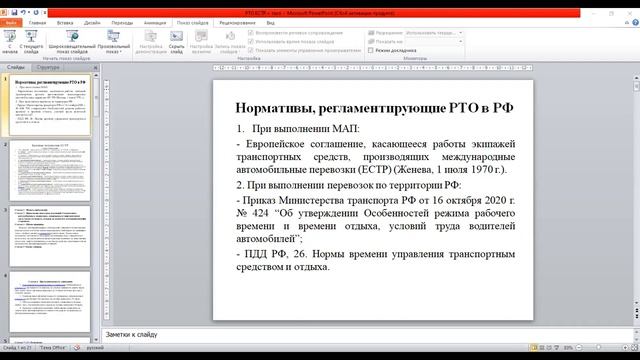Start slideshow from current slide
Screen dimensions: 640x360
(31, 42)
